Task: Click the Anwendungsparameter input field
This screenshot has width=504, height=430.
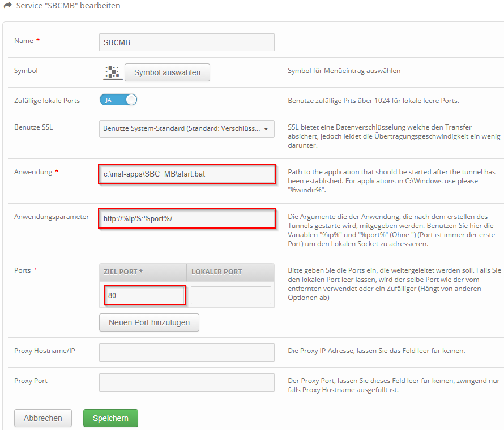Action: coord(187,219)
